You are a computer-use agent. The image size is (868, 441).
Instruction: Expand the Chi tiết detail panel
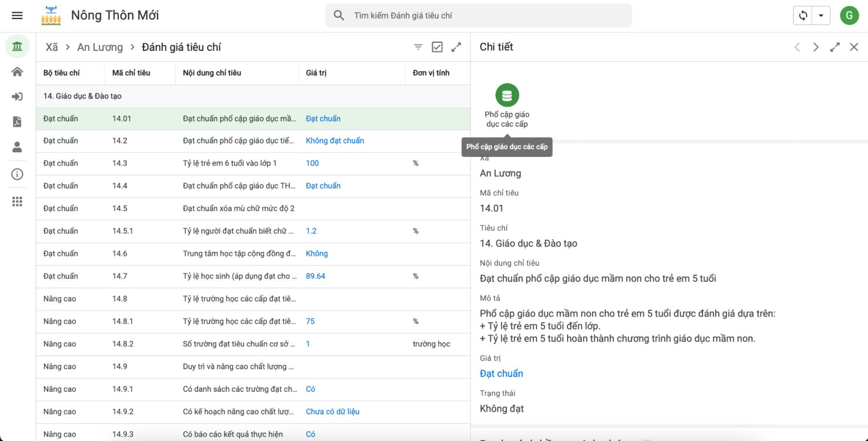click(x=834, y=47)
